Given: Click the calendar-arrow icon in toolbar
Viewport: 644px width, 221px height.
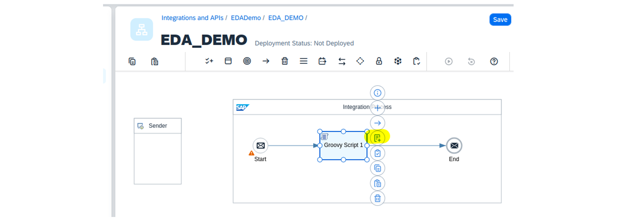Looking at the screenshot, I should [x=322, y=61].
